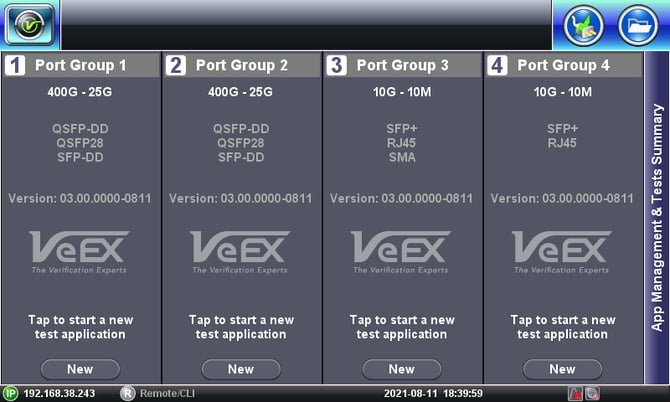
Task: Click 400G - 25G in Port Group 1
Action: point(79,92)
